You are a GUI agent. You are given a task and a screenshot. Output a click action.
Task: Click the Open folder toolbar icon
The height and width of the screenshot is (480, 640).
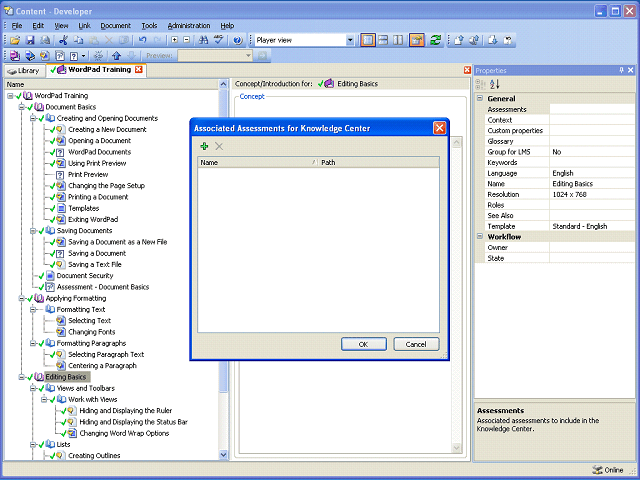click(x=15, y=40)
